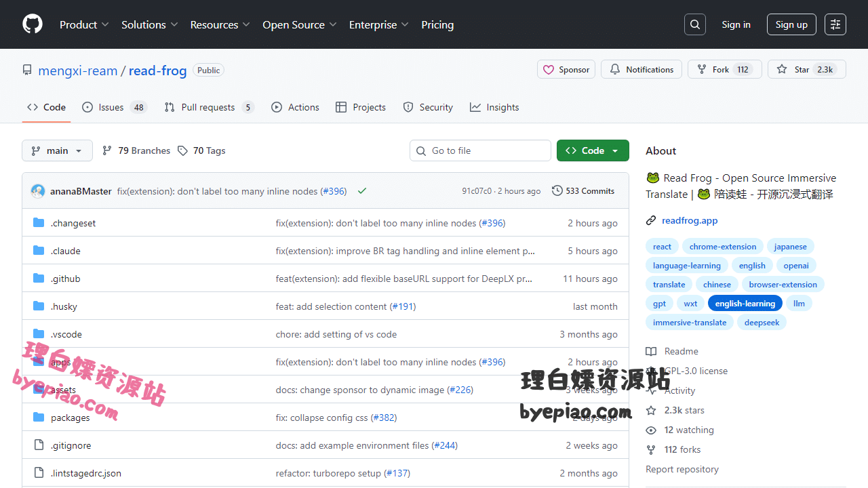The width and height of the screenshot is (868, 488).
Task: Open the deepseek topic tag
Action: pyautogui.click(x=762, y=323)
